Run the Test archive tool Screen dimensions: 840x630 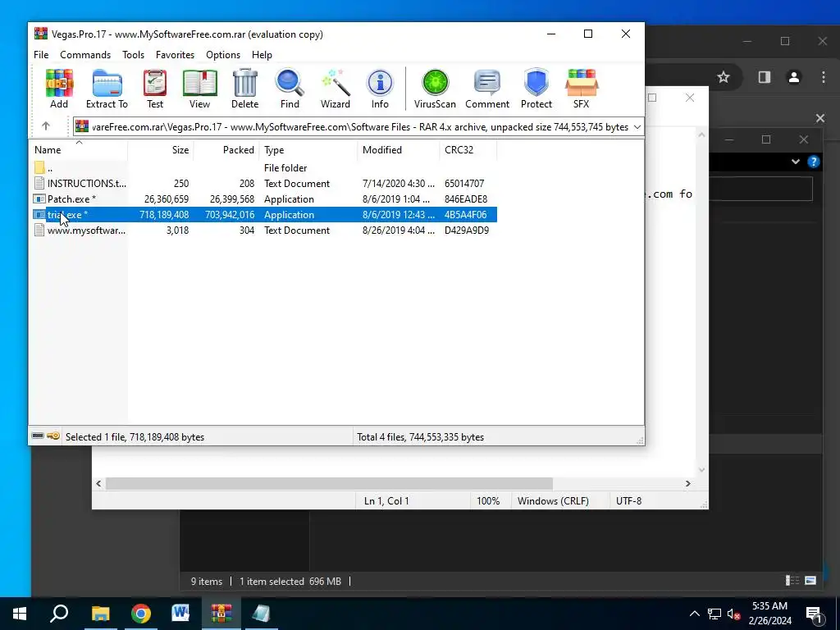(x=155, y=89)
